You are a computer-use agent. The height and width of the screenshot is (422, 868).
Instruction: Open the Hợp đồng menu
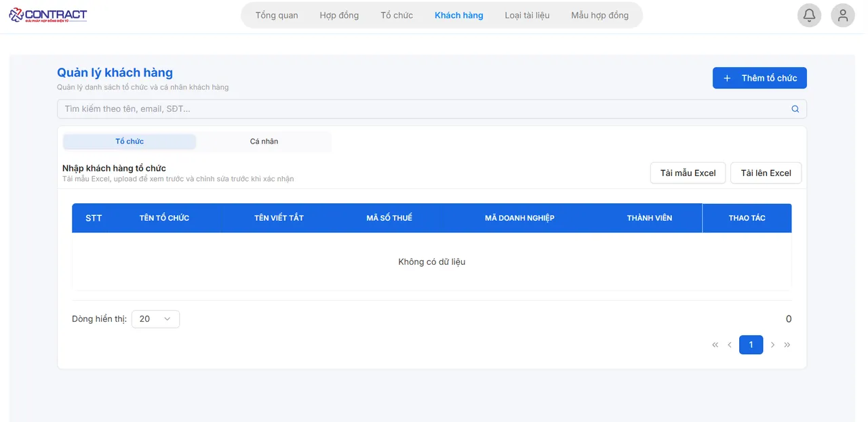click(339, 15)
